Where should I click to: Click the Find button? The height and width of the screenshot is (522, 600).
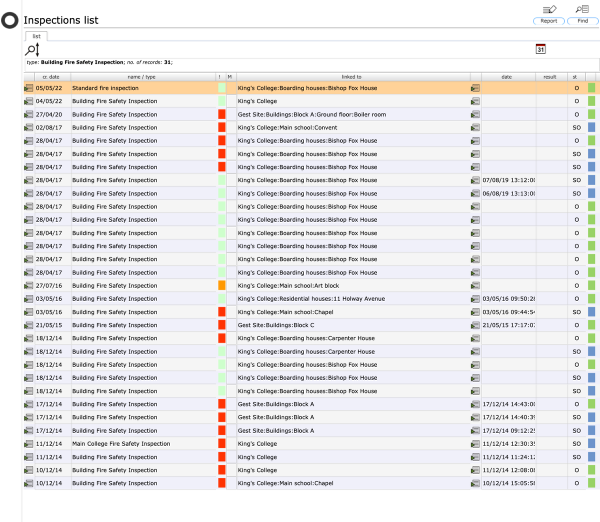click(582, 13)
